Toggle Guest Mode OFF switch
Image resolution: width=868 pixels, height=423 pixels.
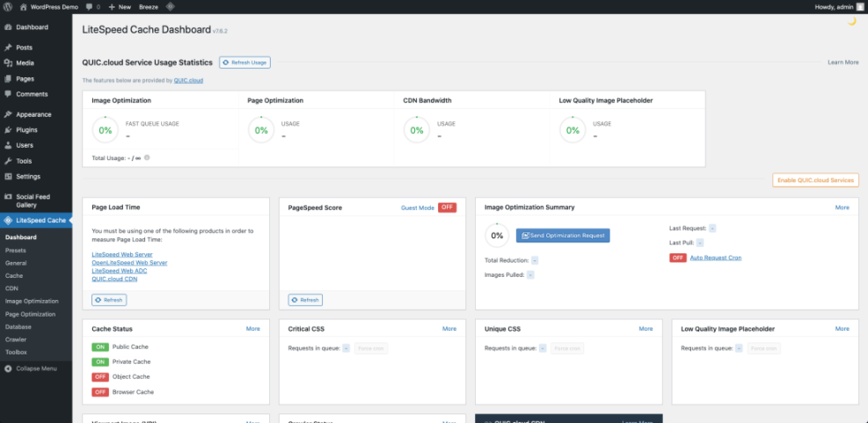pyautogui.click(x=448, y=208)
